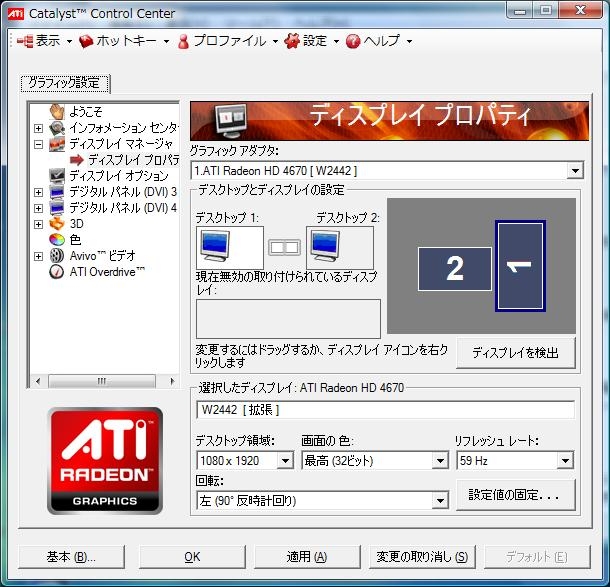Image resolution: width=610 pixels, height=587 pixels.
Task: Click the ホットキー menu icon
Action: click(x=86, y=41)
